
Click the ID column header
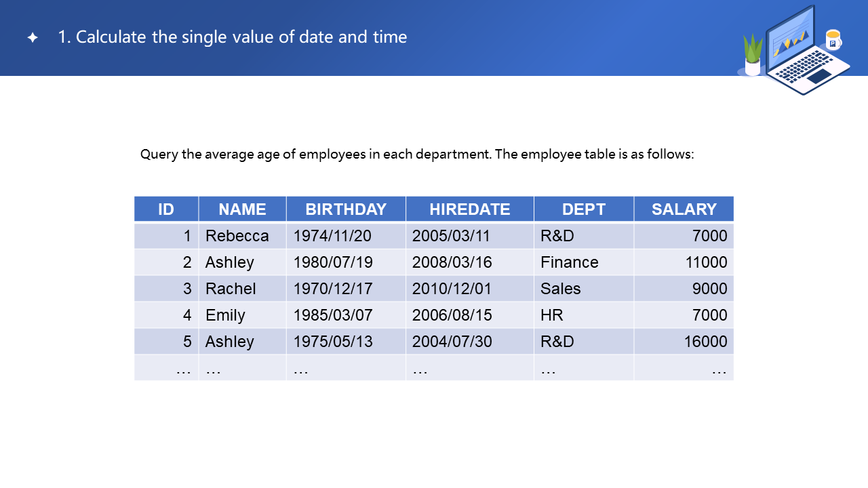166,209
